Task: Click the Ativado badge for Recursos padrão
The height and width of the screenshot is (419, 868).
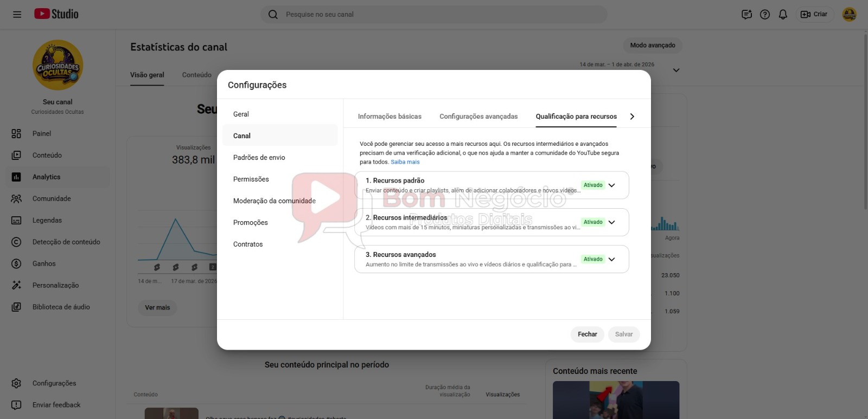Action: (593, 185)
